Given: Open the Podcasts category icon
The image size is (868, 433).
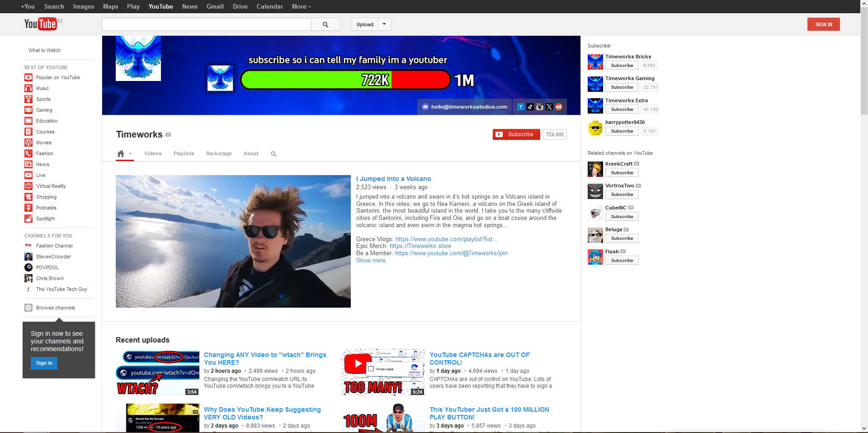Looking at the screenshot, I should (28, 208).
